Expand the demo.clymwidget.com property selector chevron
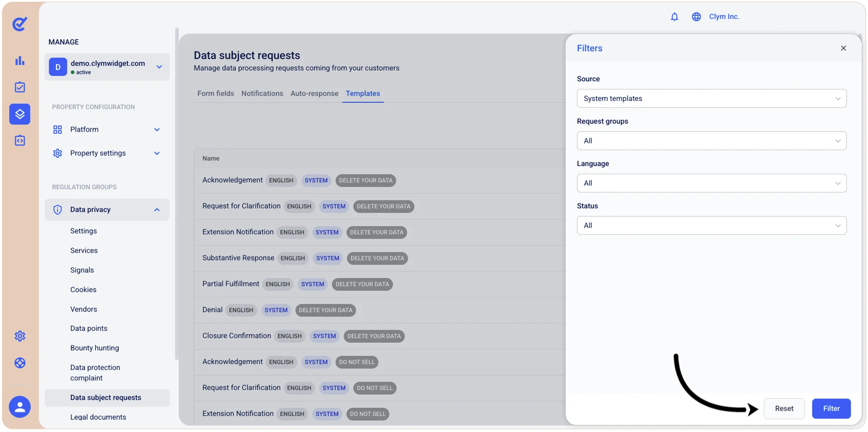 159,67
